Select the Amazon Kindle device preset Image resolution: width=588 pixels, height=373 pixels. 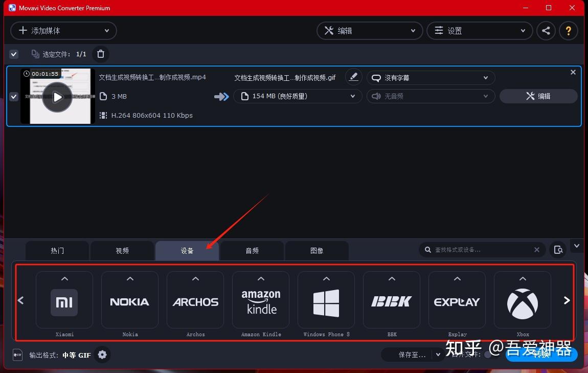(261, 300)
